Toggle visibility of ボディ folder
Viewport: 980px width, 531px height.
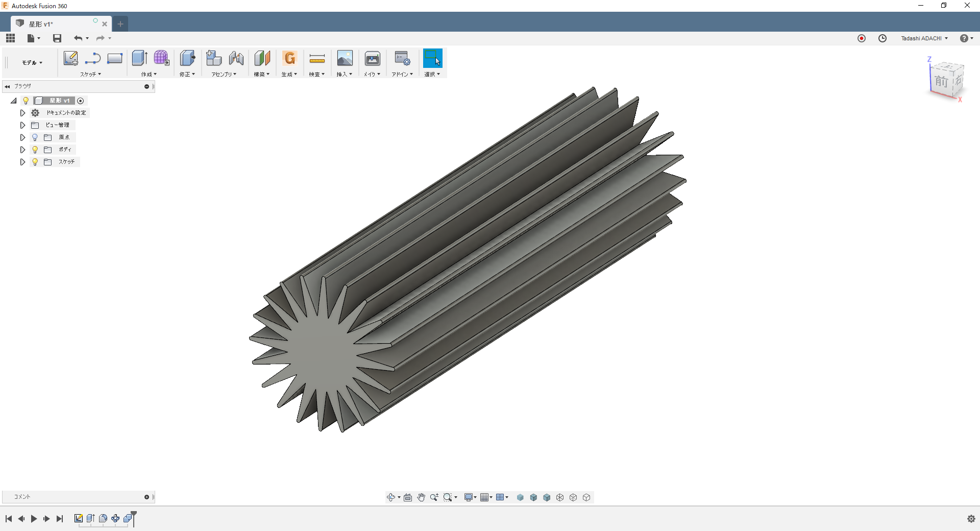(x=35, y=150)
